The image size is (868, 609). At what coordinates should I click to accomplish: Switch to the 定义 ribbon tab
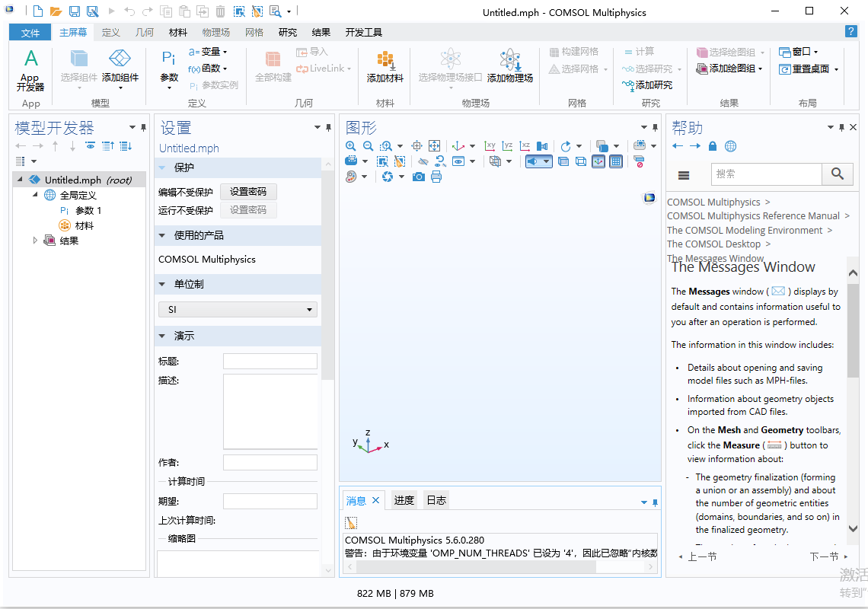[x=110, y=32]
